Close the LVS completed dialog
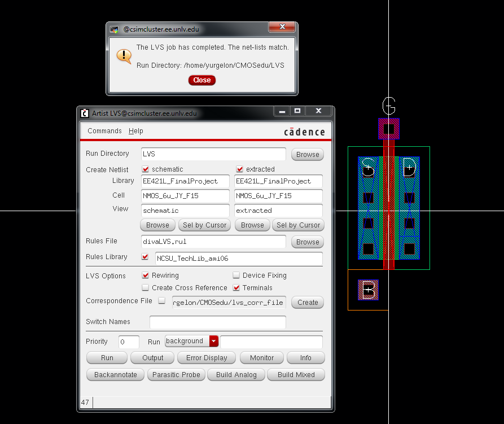This screenshot has width=504, height=424. tap(201, 80)
